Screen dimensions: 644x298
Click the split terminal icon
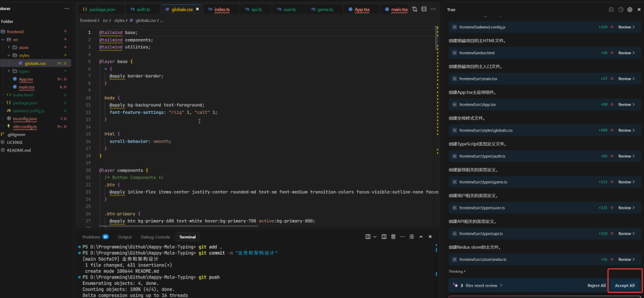click(368, 237)
